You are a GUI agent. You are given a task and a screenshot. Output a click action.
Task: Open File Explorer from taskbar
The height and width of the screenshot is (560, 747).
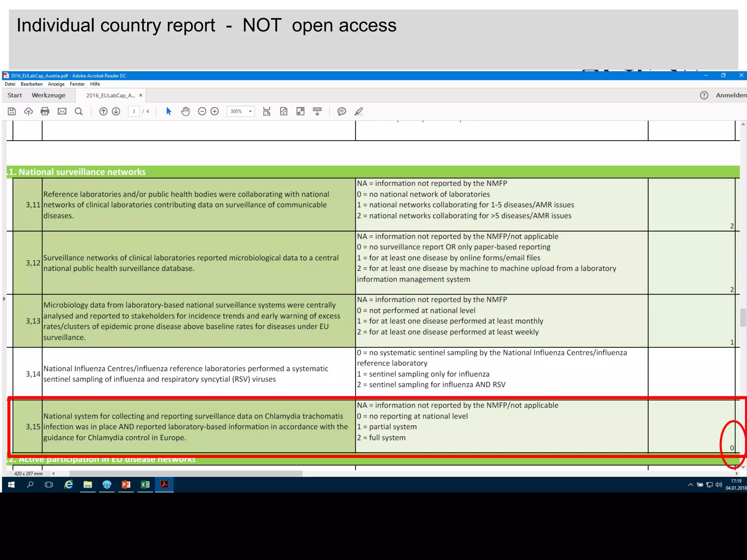coord(88,485)
